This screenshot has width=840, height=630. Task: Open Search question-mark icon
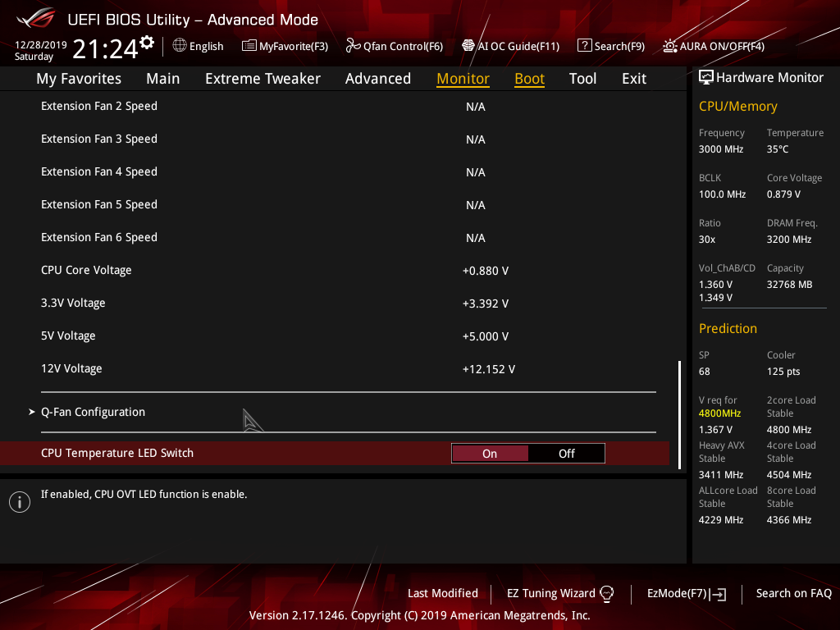pos(584,46)
